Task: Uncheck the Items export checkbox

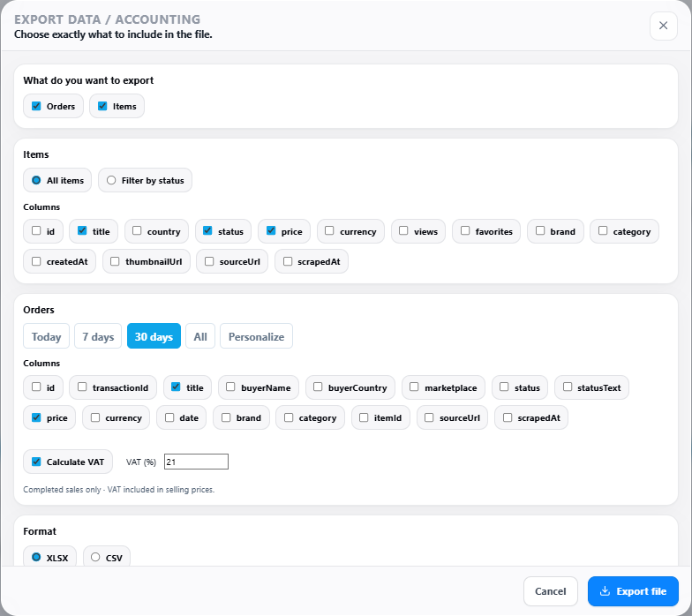Action: (102, 106)
